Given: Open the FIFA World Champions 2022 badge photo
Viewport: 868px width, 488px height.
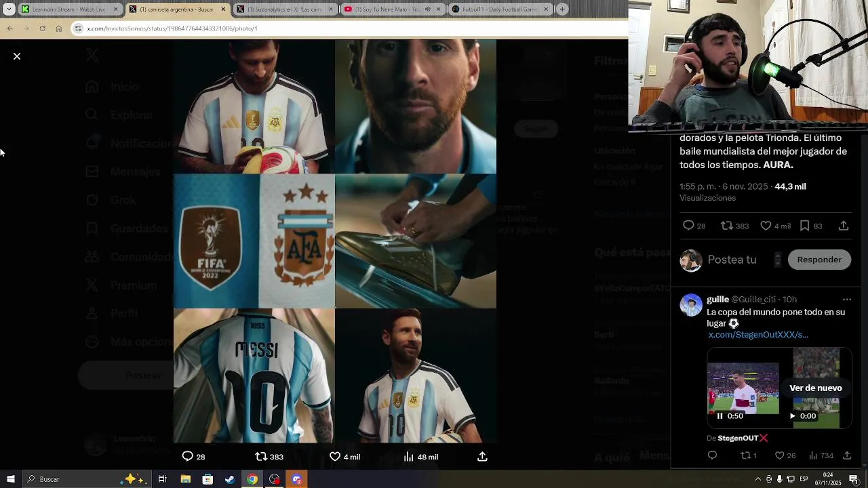Looking at the screenshot, I should point(254,241).
